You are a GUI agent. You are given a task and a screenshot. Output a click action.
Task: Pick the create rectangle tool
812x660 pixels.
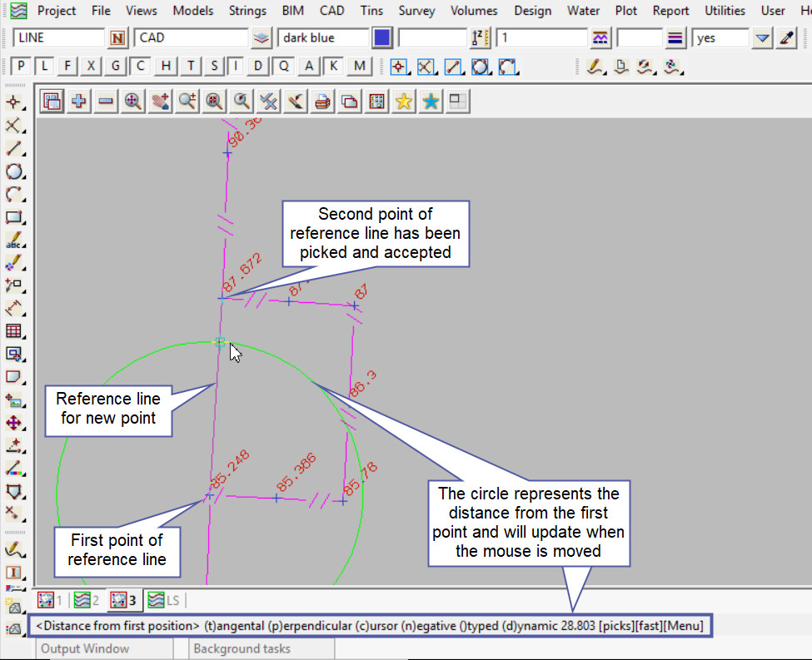click(13, 218)
